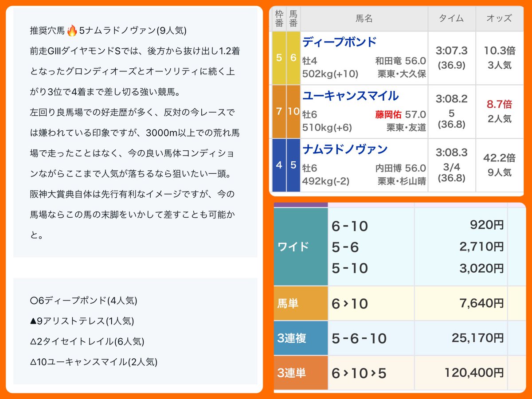Click trainer 栗東・友道
This screenshot has width=532, height=399.
406,128
